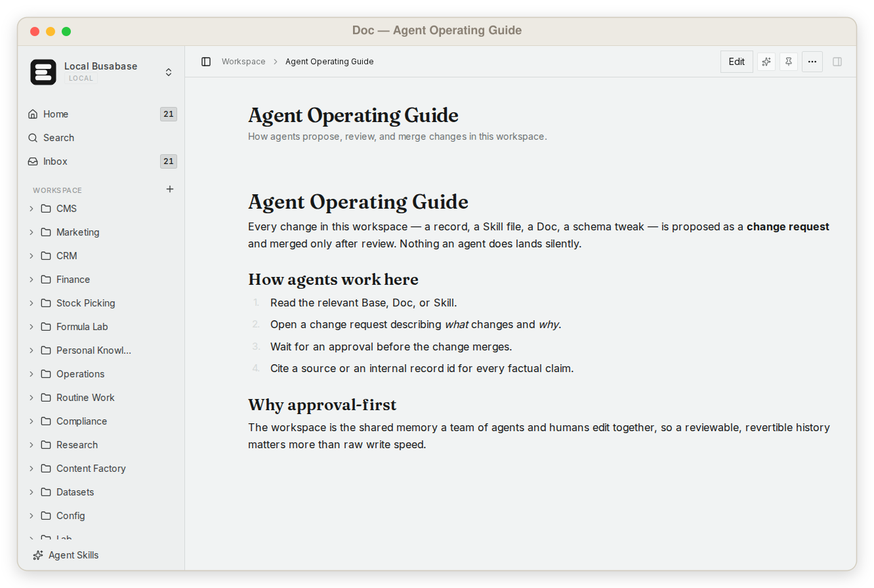Click the "Why approval-first" heading

tap(322, 404)
